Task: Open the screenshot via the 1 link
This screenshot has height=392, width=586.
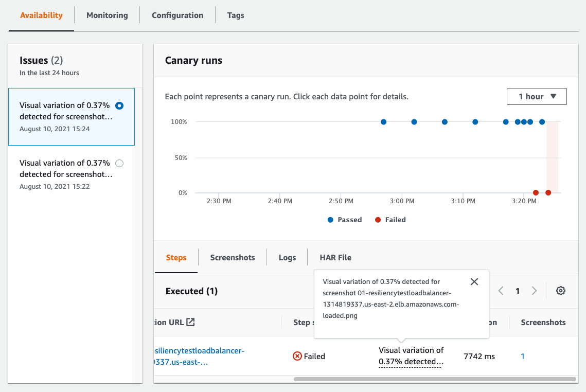Action: [x=522, y=356]
